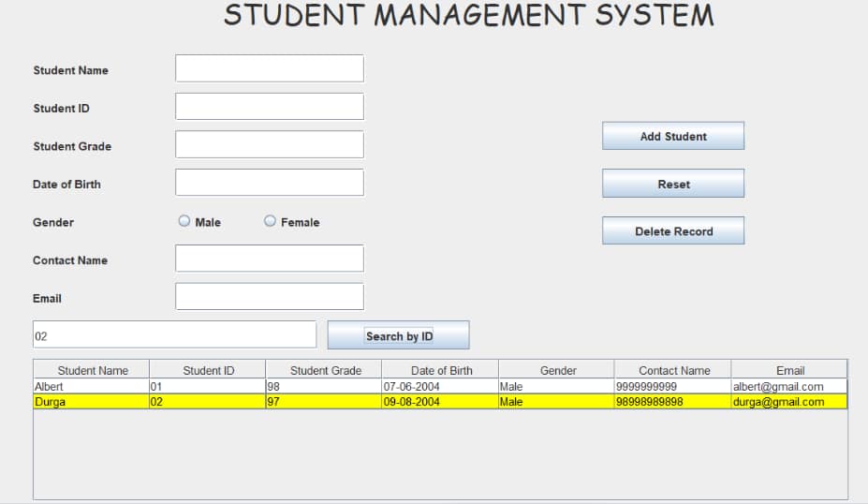Screen dimensions: 868x504
Task: Focus the Student Grade text box
Action: 269,145
